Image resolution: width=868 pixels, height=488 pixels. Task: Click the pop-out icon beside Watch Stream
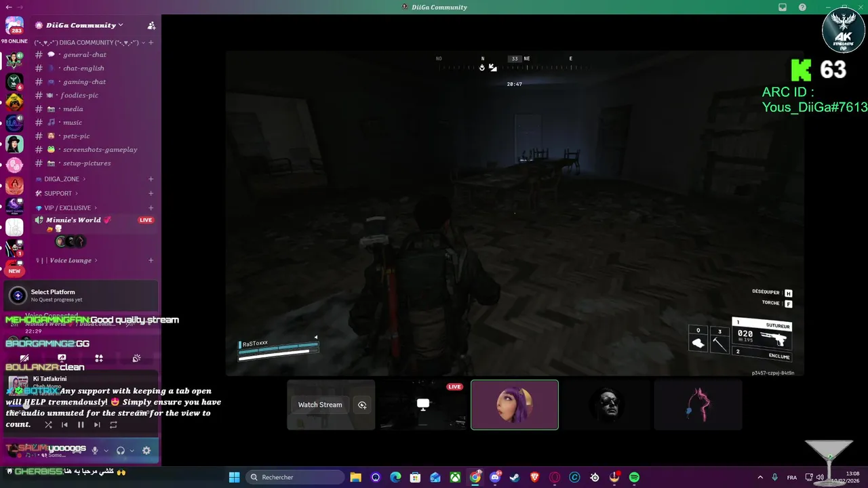(x=362, y=405)
